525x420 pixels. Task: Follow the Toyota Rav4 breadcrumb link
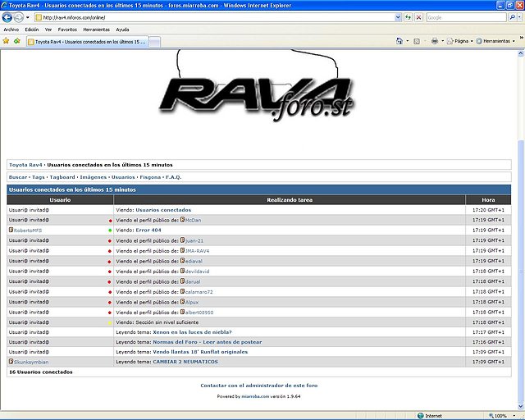coord(25,165)
